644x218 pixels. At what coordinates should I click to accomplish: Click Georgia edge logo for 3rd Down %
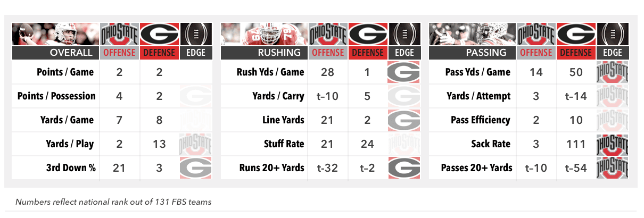pos(196,167)
